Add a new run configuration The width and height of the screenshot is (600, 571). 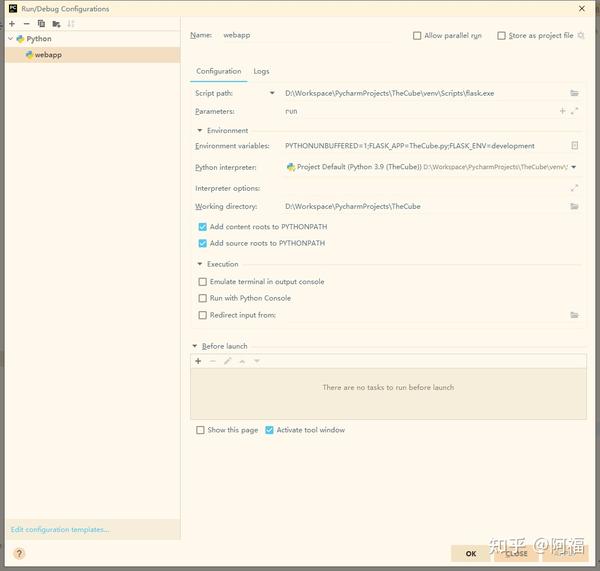pos(12,24)
